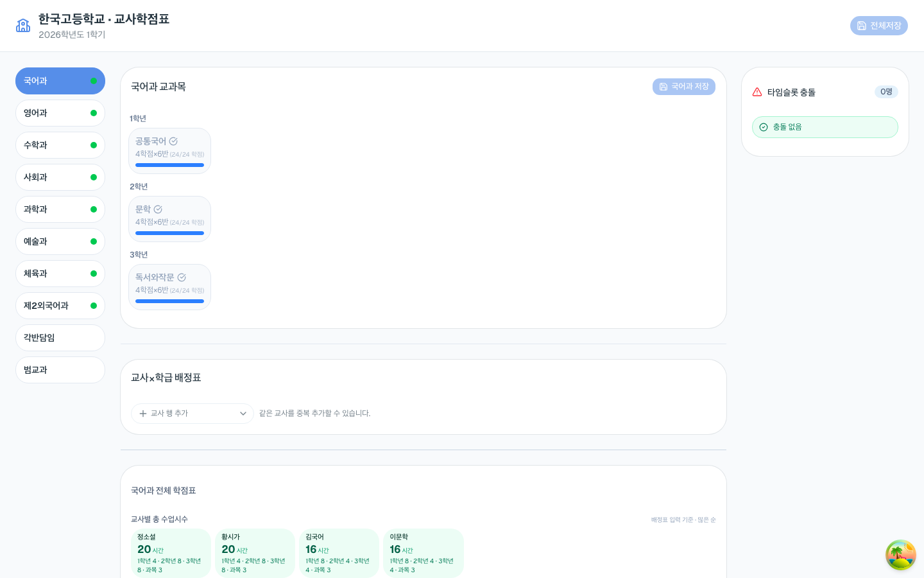Open the 각반담임 sidebar tab
The width and height of the screenshot is (924, 578).
tap(60, 338)
